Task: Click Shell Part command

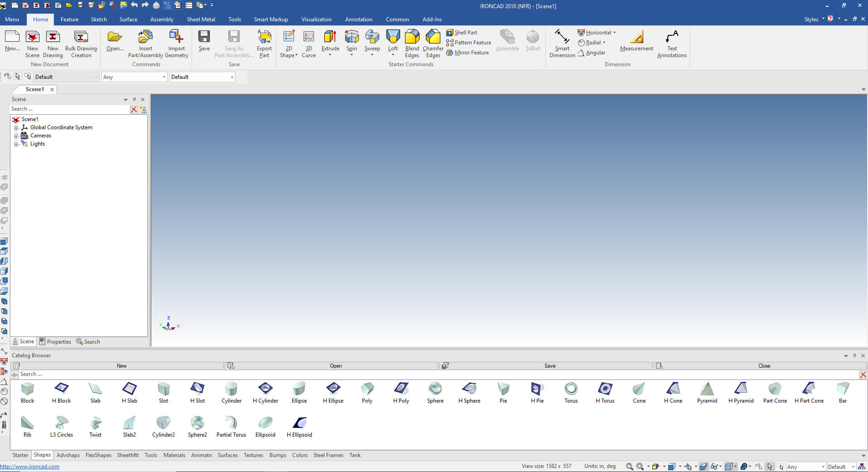Action: pos(462,33)
